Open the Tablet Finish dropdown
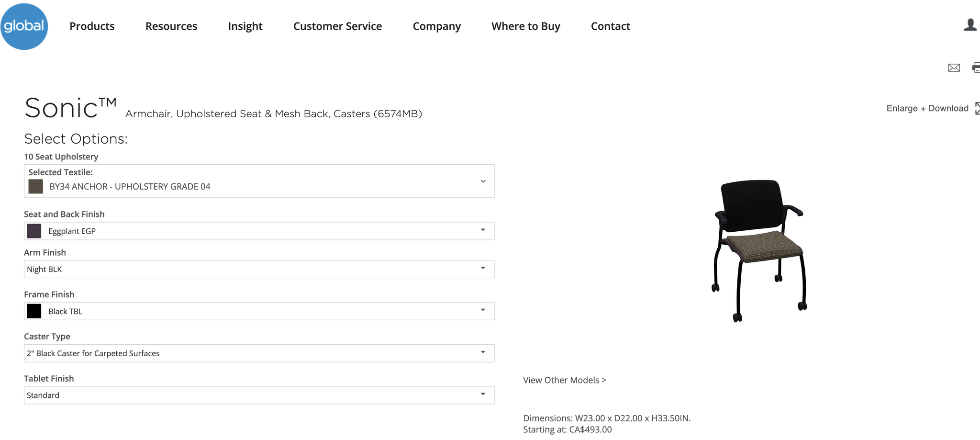Viewport: 980px width, 440px height. (x=259, y=395)
